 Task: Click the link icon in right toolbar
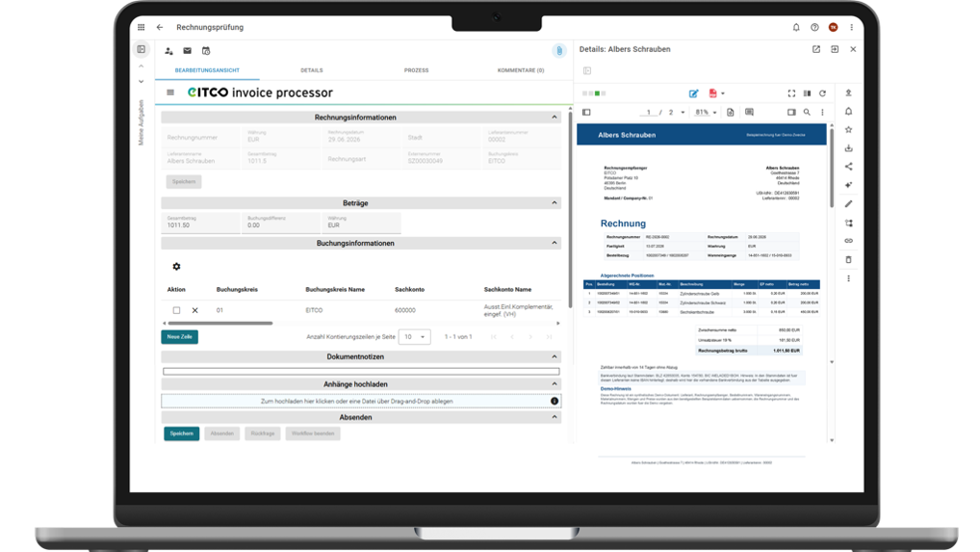(849, 241)
